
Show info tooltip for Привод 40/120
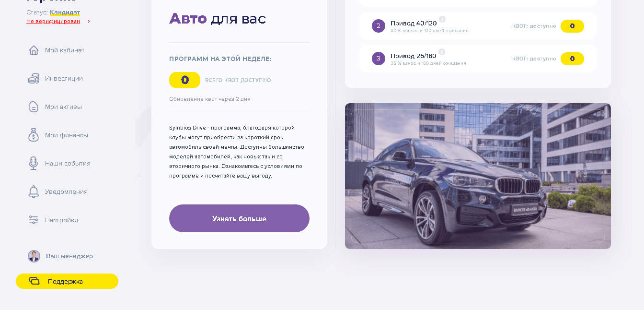pos(442,19)
